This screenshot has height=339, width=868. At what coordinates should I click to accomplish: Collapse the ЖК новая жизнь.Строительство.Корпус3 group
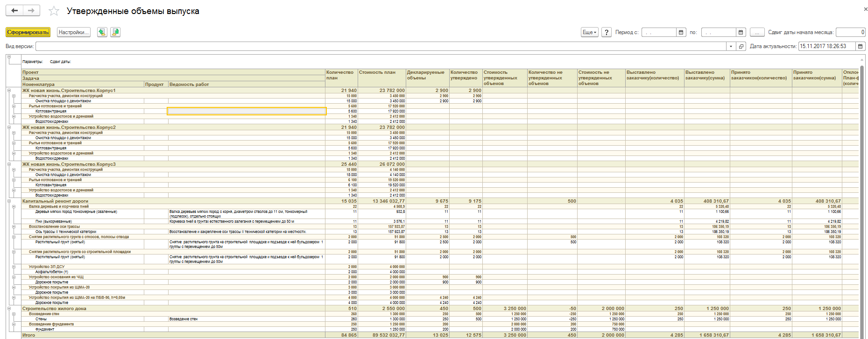pyautogui.click(x=9, y=164)
